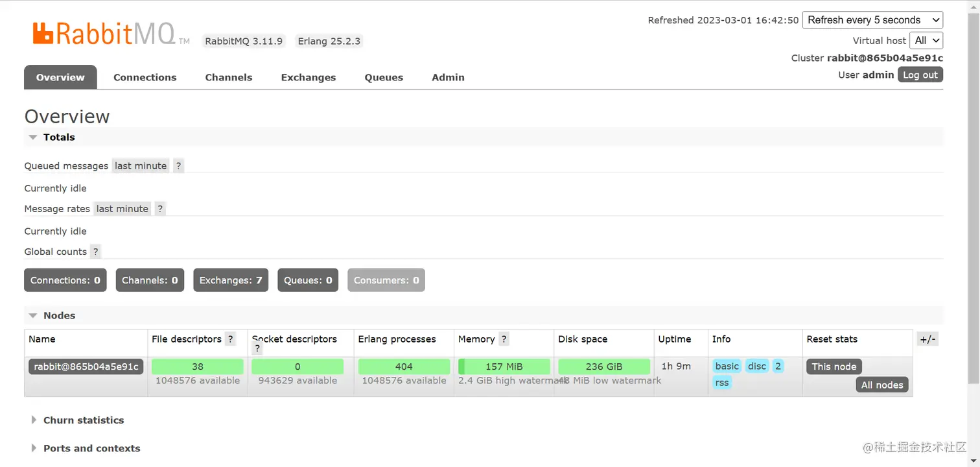Toggle node columns with +/- button

click(927, 339)
